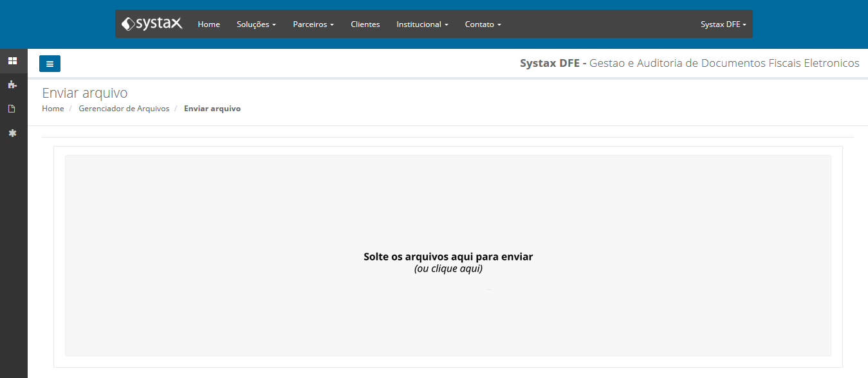
Task: Expand the Institucional dropdown menu
Action: (x=422, y=24)
